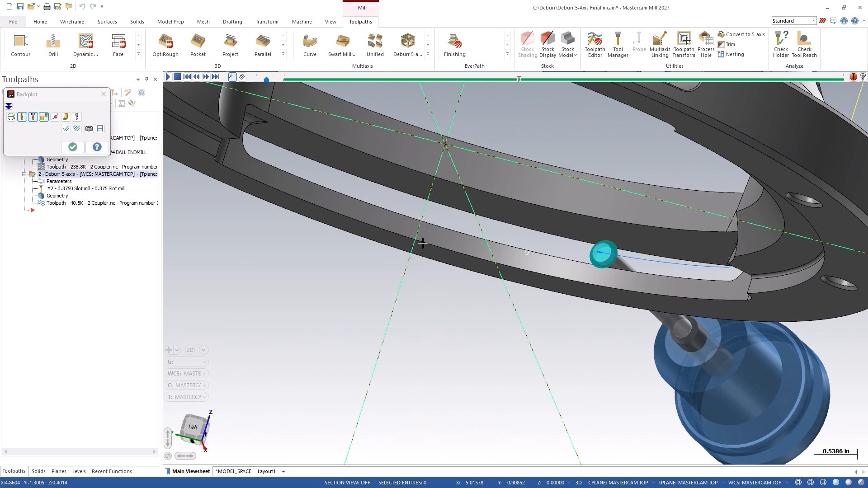868x488 pixels.
Task: Select the Contour 2D toolpath
Action: tap(20, 45)
